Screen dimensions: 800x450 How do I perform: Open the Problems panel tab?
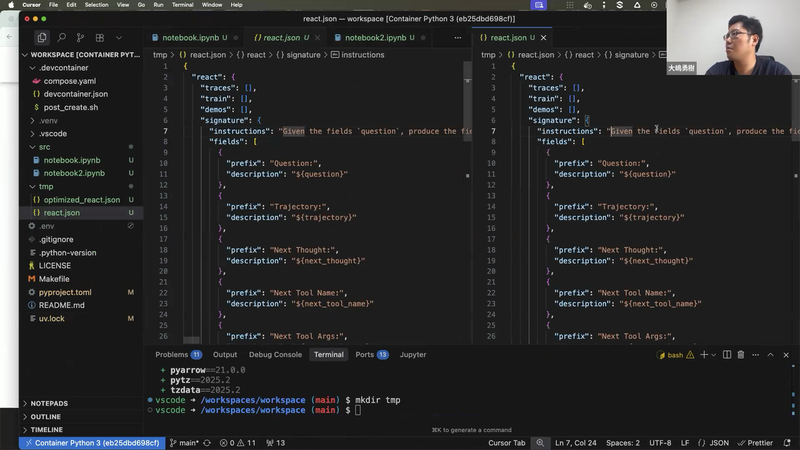[x=178, y=355]
